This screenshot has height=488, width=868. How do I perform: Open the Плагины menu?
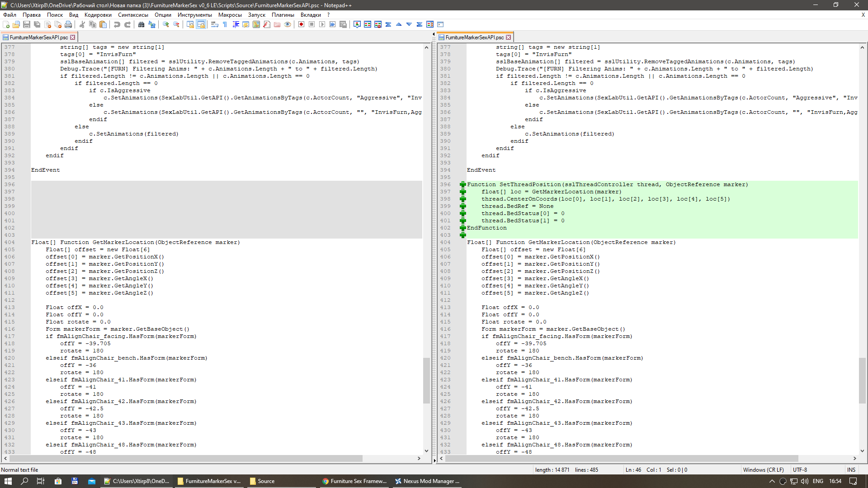283,15
